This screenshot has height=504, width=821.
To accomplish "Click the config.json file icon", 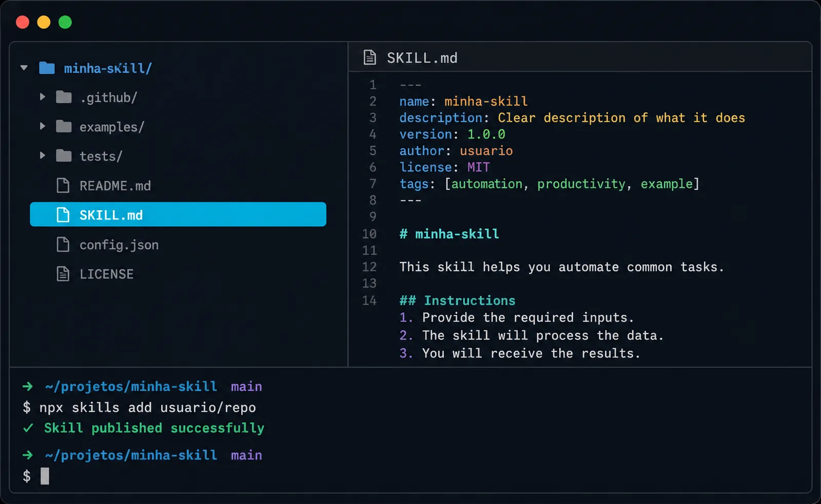I will pyautogui.click(x=63, y=244).
